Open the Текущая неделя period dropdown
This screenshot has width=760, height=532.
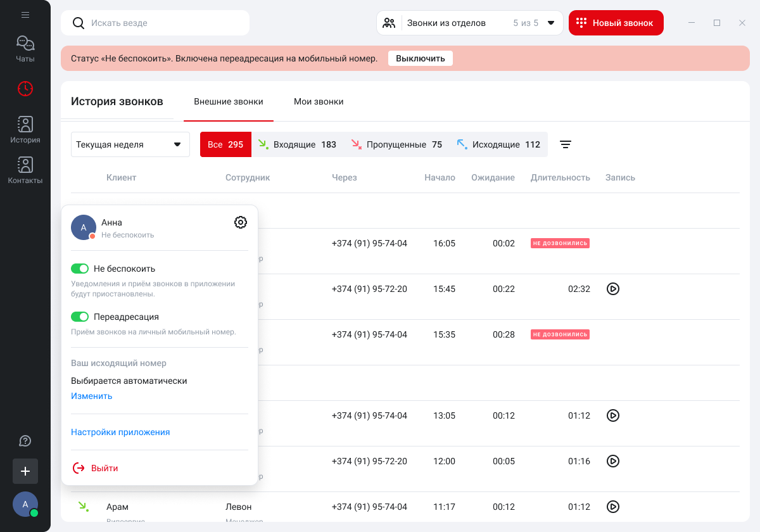[x=130, y=144]
